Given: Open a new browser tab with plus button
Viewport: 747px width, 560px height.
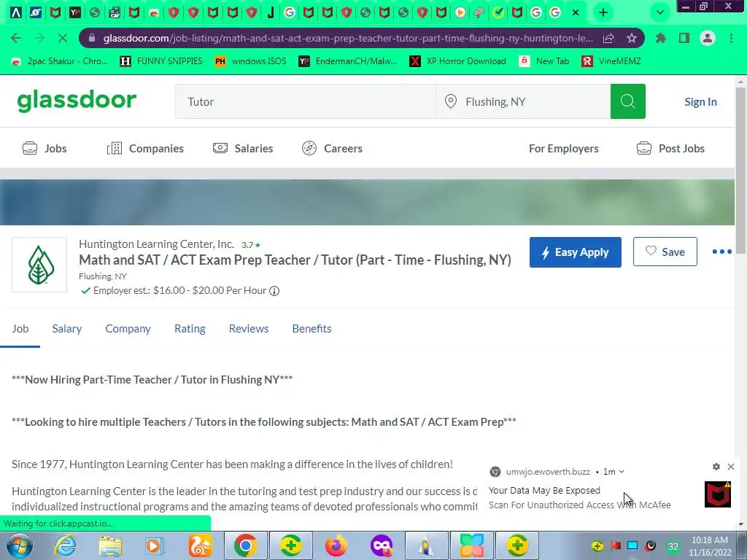Looking at the screenshot, I should [603, 13].
